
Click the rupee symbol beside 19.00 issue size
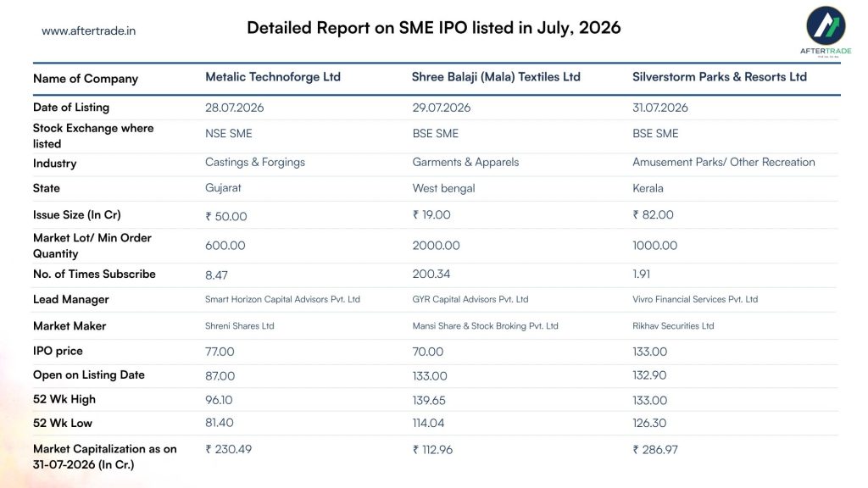coord(415,214)
